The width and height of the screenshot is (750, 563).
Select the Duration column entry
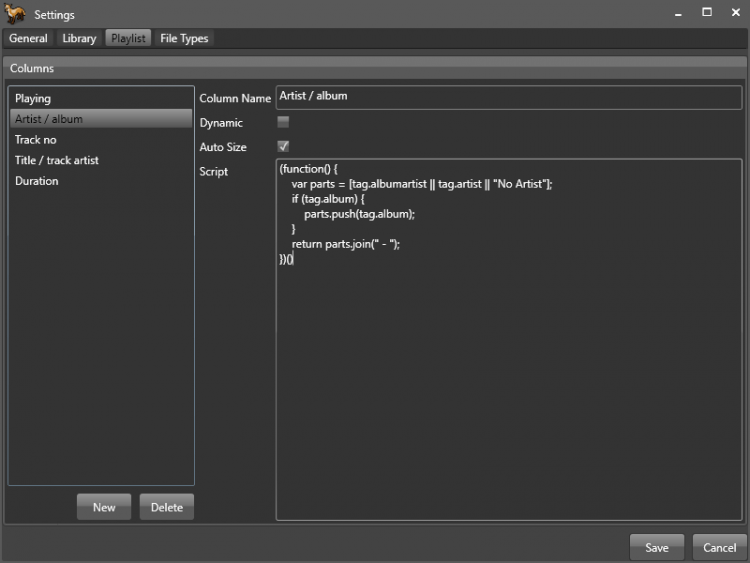coord(37,181)
